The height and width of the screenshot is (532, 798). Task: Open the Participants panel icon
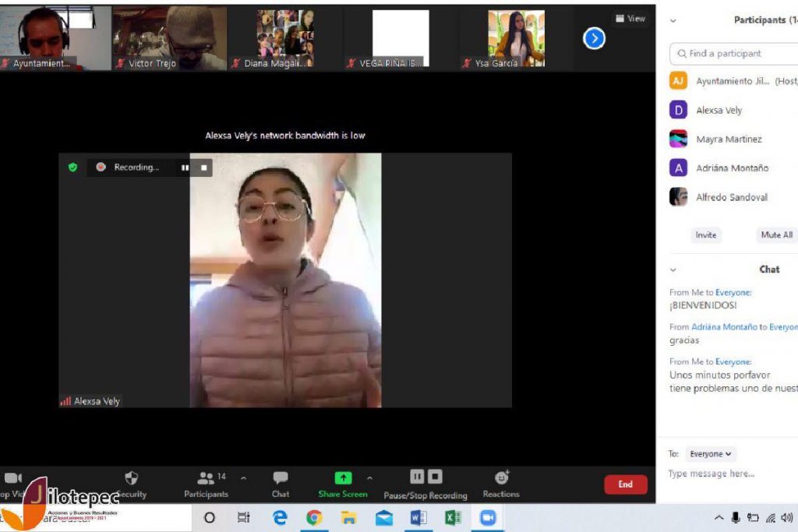click(x=206, y=478)
